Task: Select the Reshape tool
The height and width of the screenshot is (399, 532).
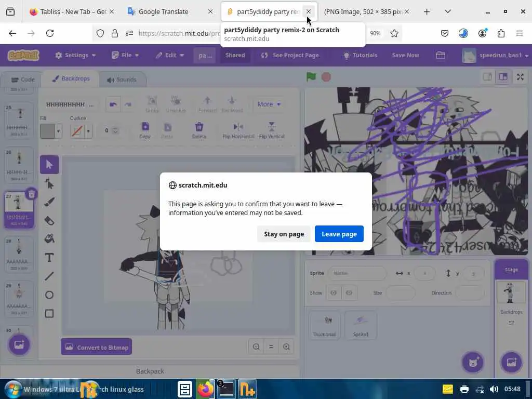Action: 49,183
